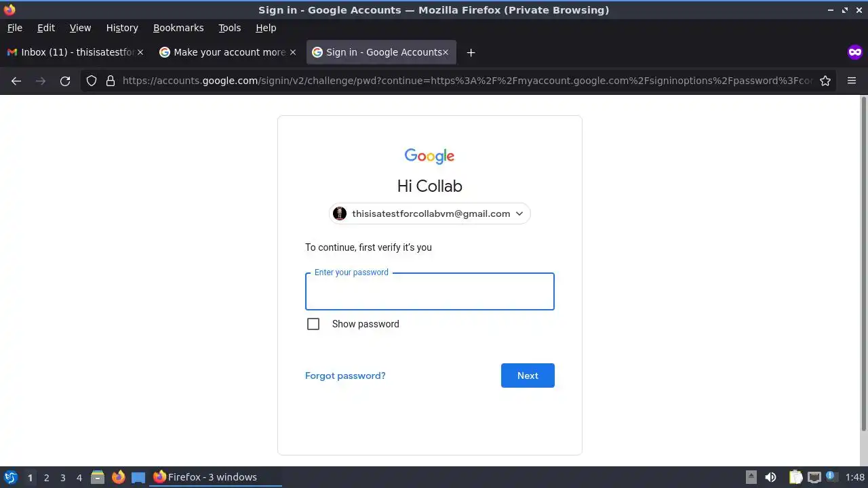
Task: Click the removable media tray icon
Action: tap(751, 477)
